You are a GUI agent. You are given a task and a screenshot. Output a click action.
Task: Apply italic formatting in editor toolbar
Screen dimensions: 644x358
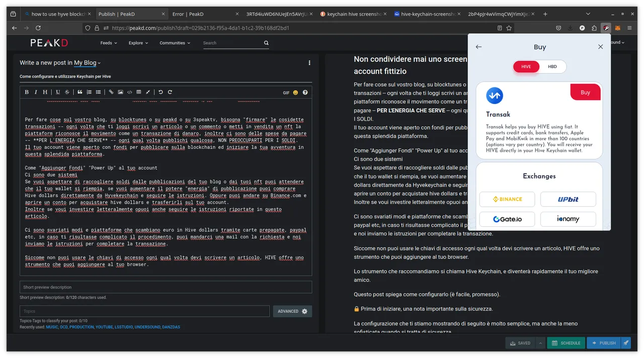click(x=36, y=92)
